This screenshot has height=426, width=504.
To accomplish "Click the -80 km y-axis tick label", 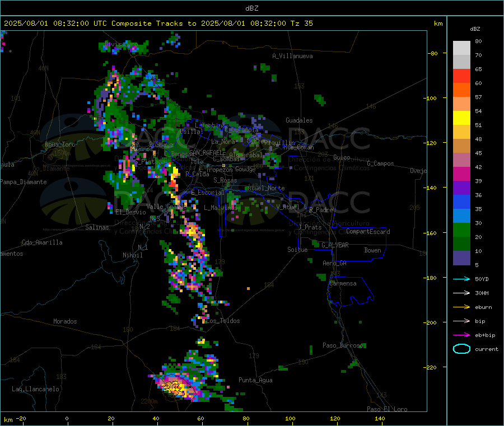I will pyautogui.click(x=433, y=53).
